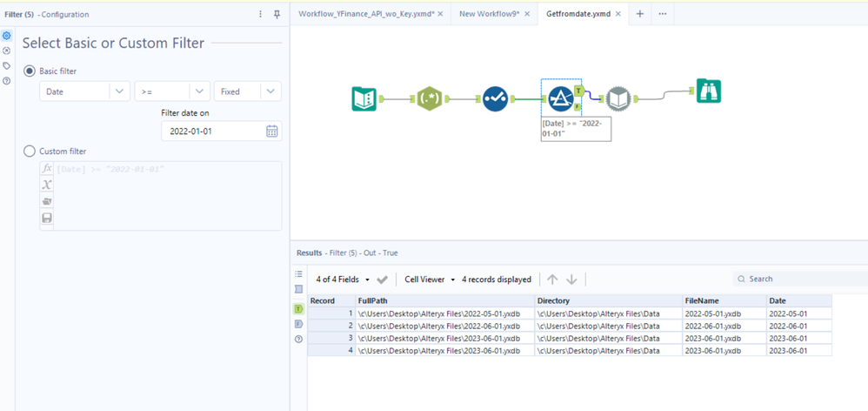Screen dimensions: 868x411
Task: Open saved expressions folder icon
Action: tap(47, 201)
